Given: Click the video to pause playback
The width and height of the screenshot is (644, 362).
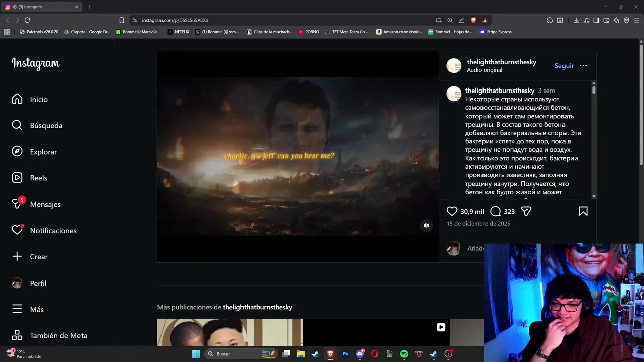Looking at the screenshot, I should click(298, 156).
